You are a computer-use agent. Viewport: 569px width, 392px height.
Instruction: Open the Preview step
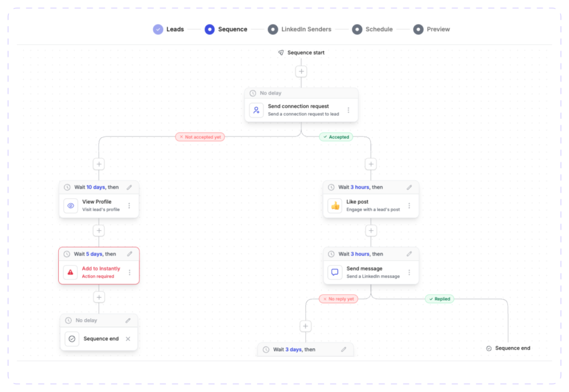point(431,29)
